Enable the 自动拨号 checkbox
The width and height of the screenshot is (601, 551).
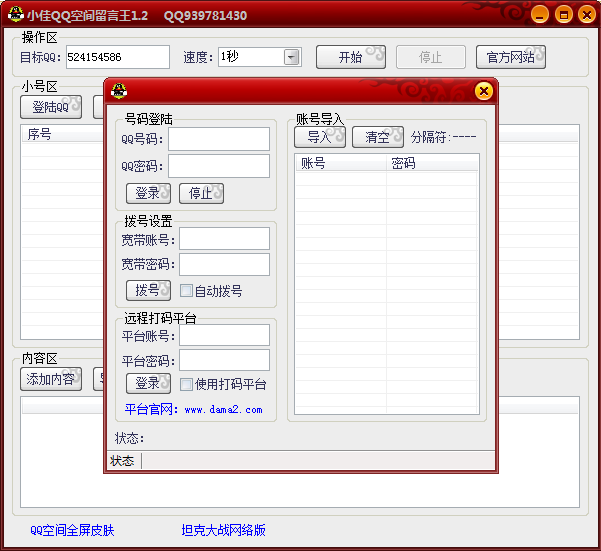(x=186, y=290)
